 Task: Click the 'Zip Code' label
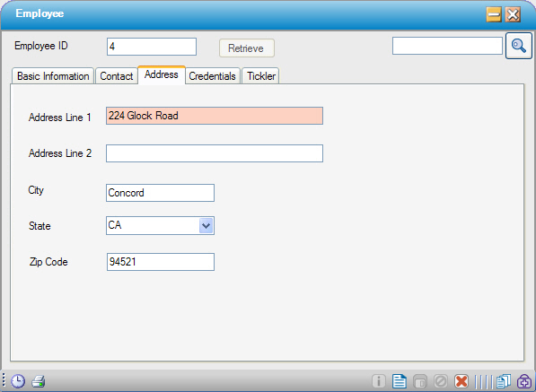click(x=48, y=262)
